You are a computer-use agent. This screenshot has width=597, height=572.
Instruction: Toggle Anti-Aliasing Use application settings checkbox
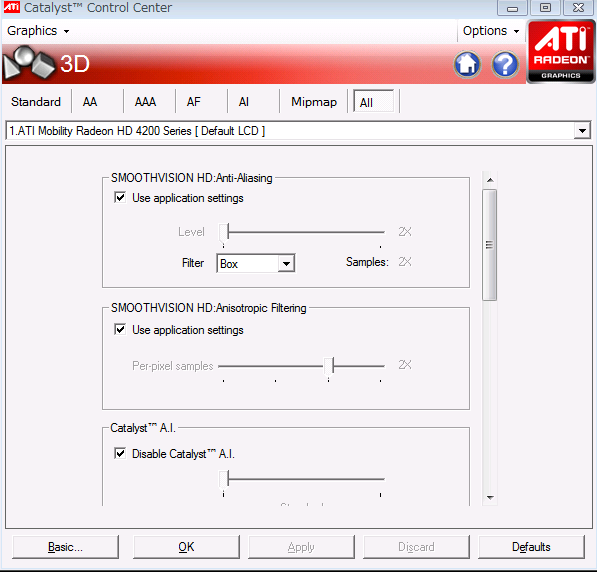pos(120,197)
